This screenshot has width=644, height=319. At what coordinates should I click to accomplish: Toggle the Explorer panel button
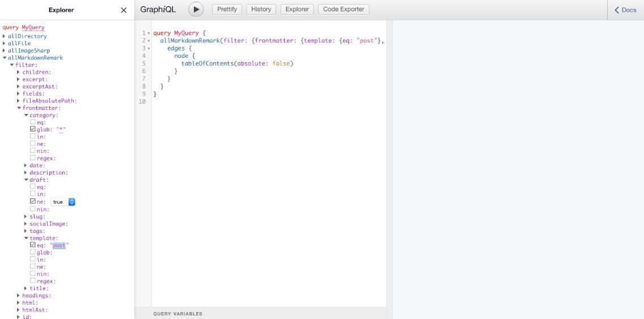click(297, 9)
